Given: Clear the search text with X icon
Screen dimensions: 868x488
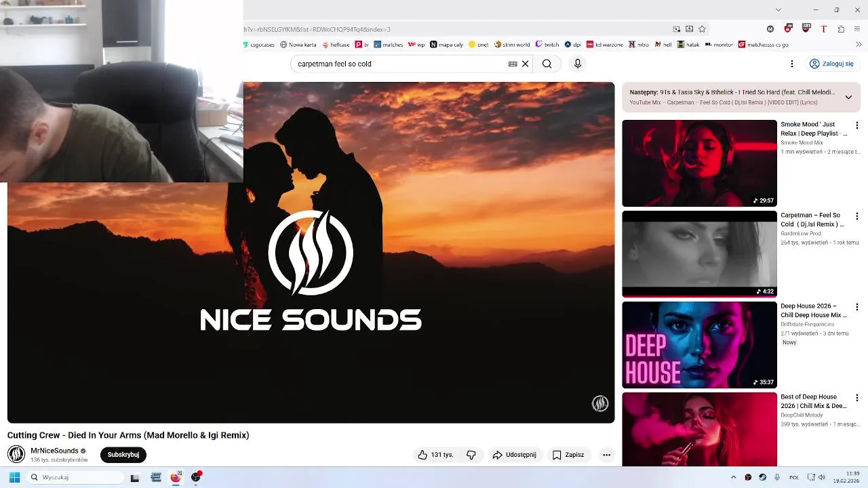Looking at the screenshot, I should coord(525,64).
